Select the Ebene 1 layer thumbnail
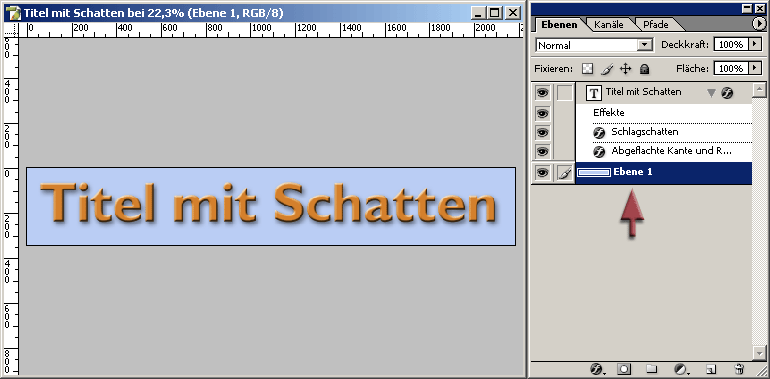Image resolution: width=770 pixels, height=379 pixels. (x=594, y=172)
